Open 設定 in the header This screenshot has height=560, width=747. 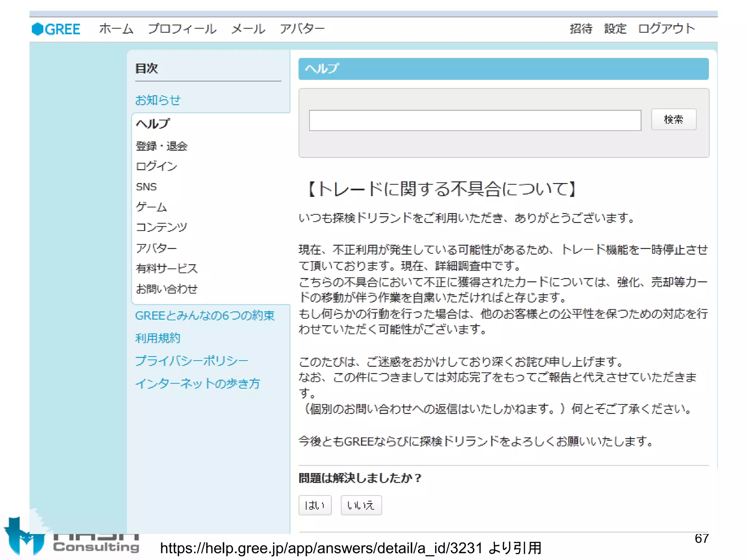[615, 29]
